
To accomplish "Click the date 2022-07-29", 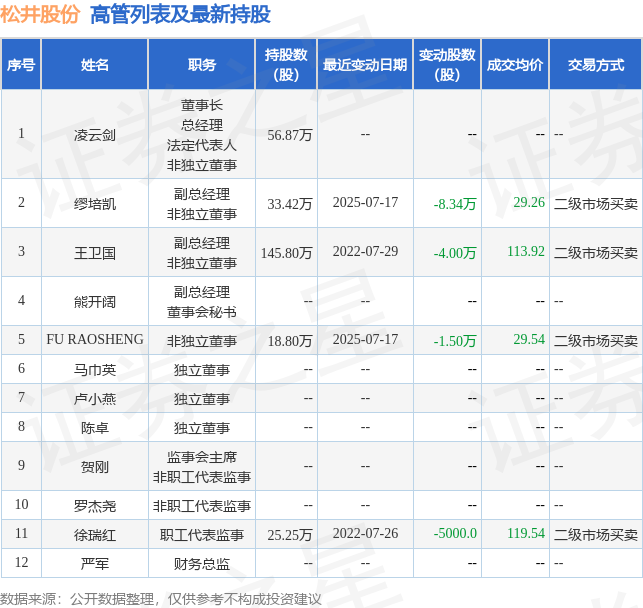I will 365,251.
